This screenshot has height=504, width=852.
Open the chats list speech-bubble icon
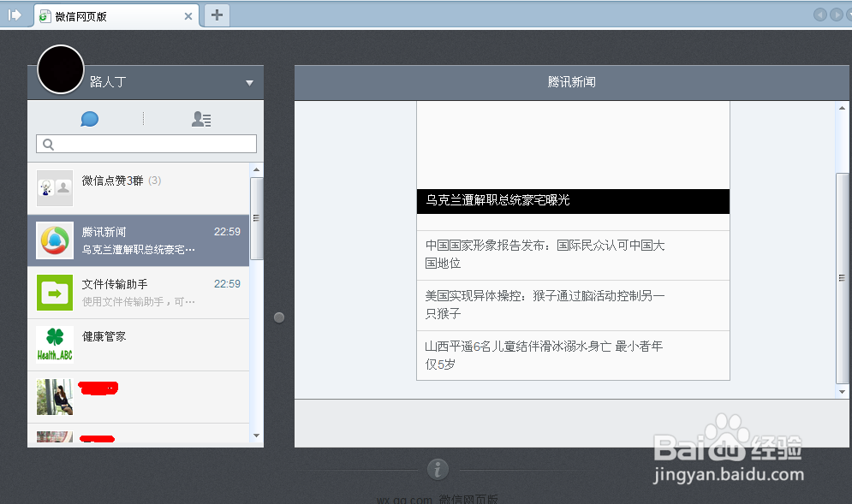tap(89, 119)
